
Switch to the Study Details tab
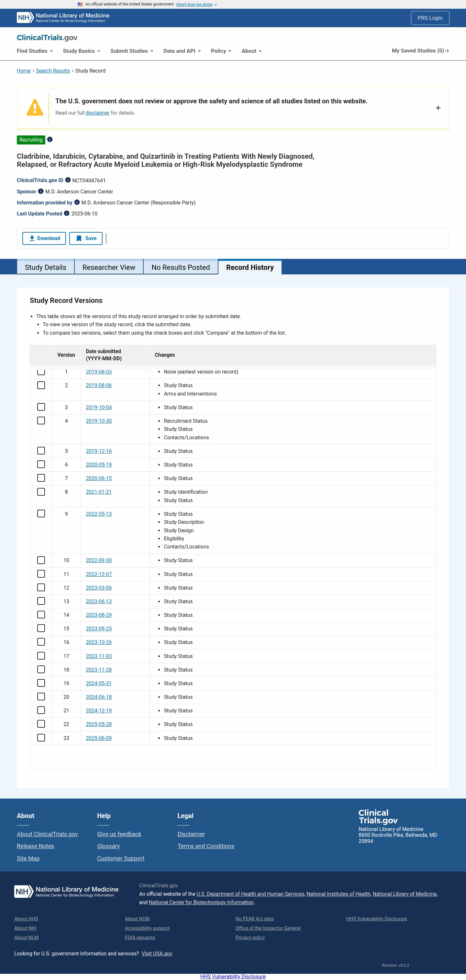click(x=46, y=267)
